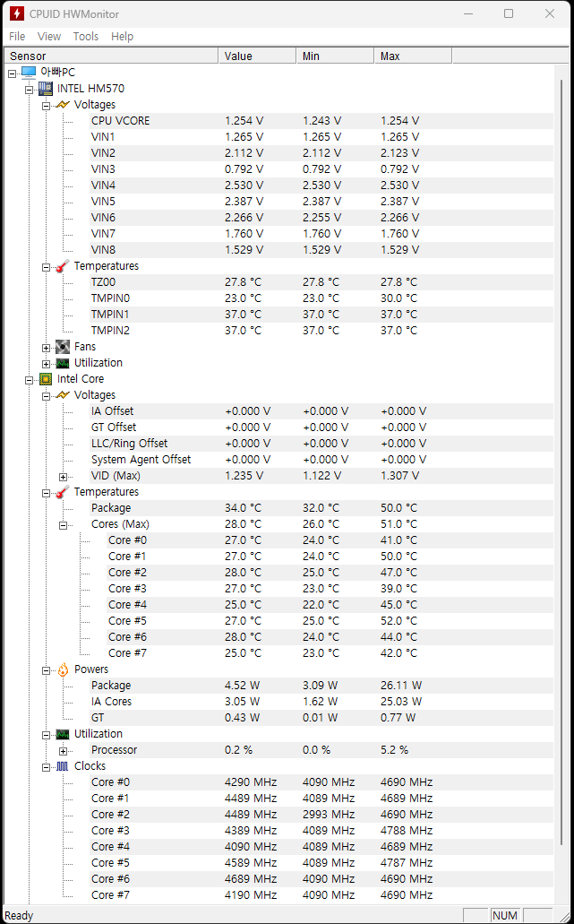The image size is (574, 924).
Task: Open the View menu
Action: (49, 37)
